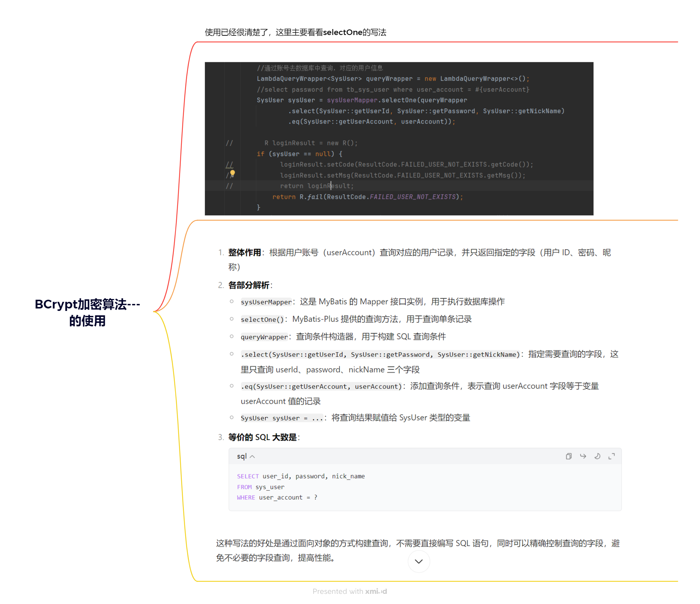Click the '.eq(SysUser::getUserAccount, userAccount)' inline code
Viewport: 700px width, 604px height.
click(x=322, y=386)
